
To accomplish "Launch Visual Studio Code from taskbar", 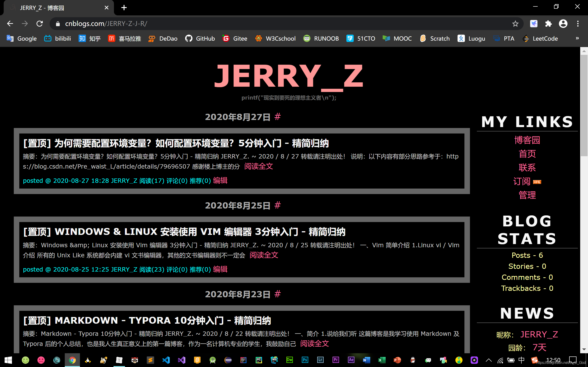I will (166, 360).
